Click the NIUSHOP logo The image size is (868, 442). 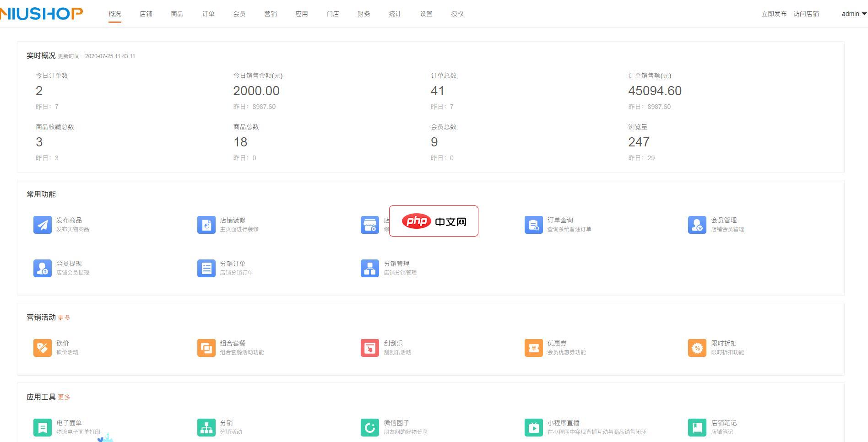click(41, 14)
